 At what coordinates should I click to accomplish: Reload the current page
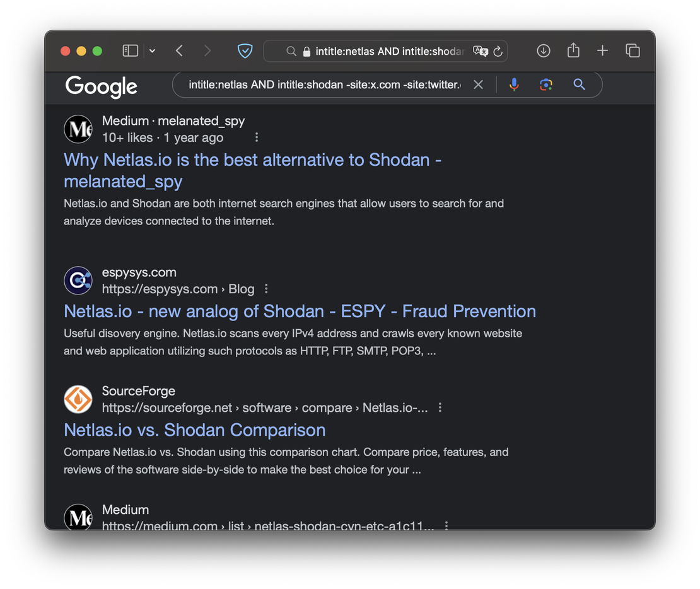(x=498, y=52)
